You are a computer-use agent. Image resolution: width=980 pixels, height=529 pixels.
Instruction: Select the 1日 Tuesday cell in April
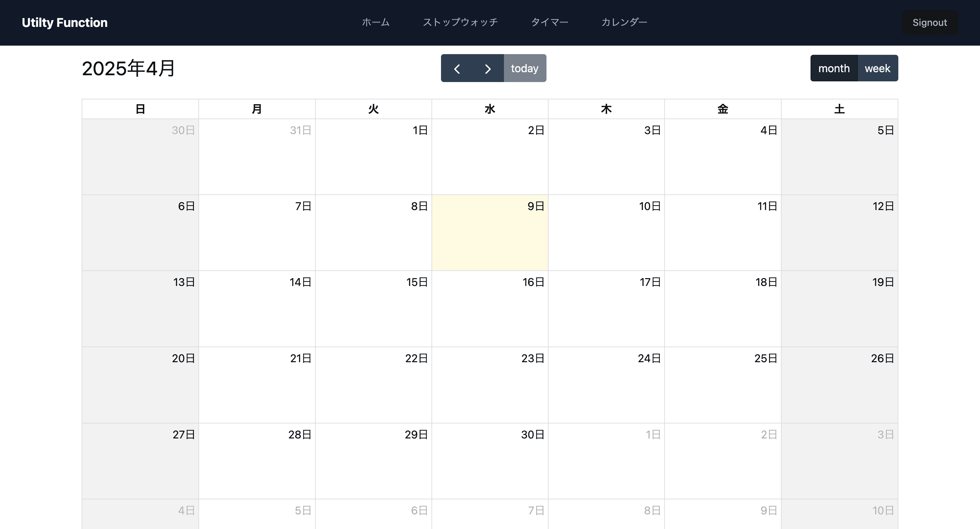pos(374,157)
